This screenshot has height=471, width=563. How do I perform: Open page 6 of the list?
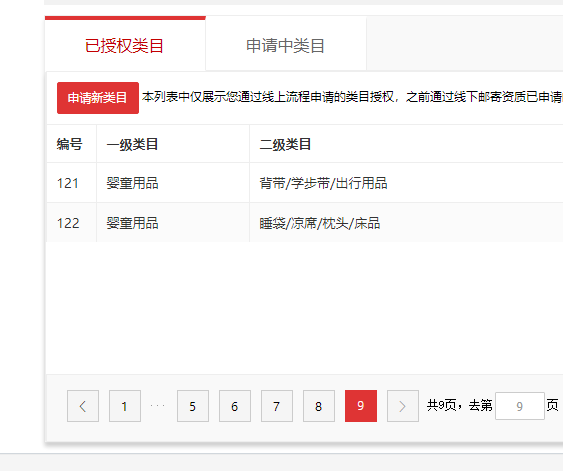tap(235, 406)
